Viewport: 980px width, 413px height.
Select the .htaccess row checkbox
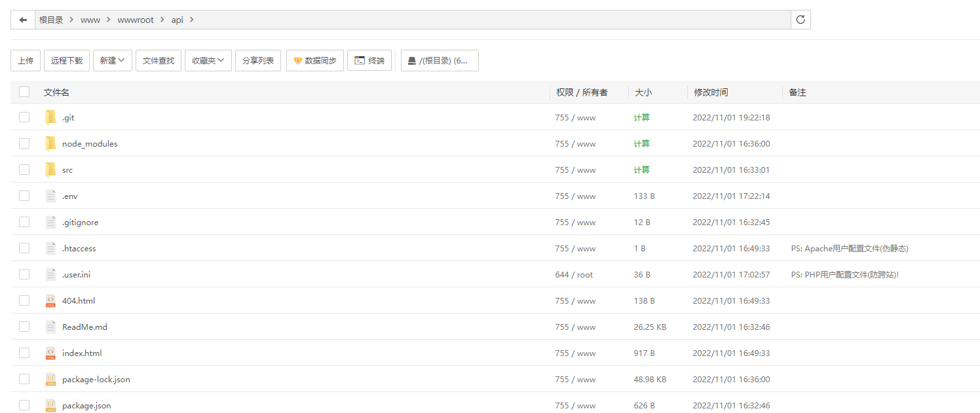coord(24,248)
